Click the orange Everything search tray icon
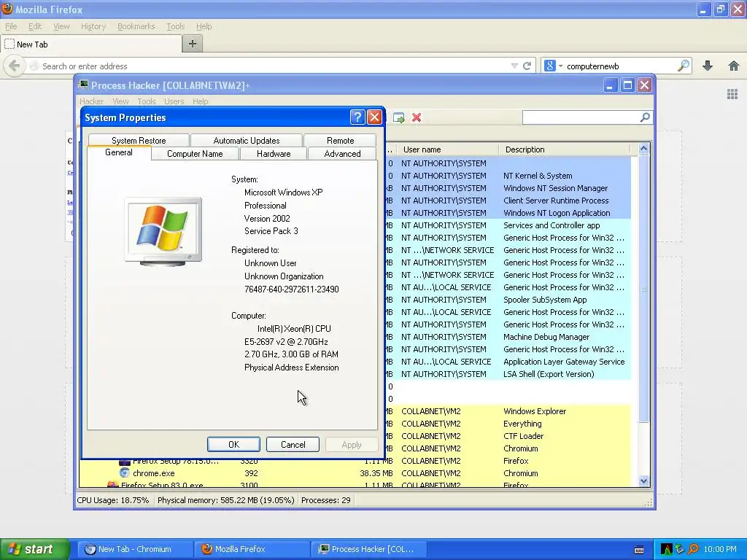The width and height of the screenshot is (747, 560). [x=693, y=549]
